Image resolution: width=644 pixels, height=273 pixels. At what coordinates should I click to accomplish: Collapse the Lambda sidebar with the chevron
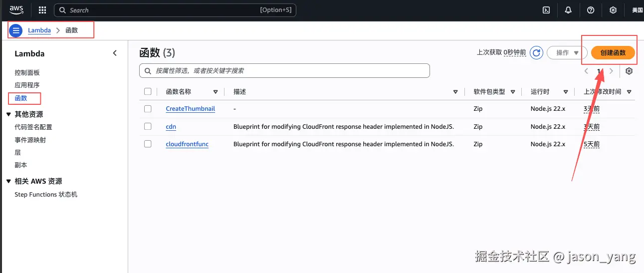115,53
